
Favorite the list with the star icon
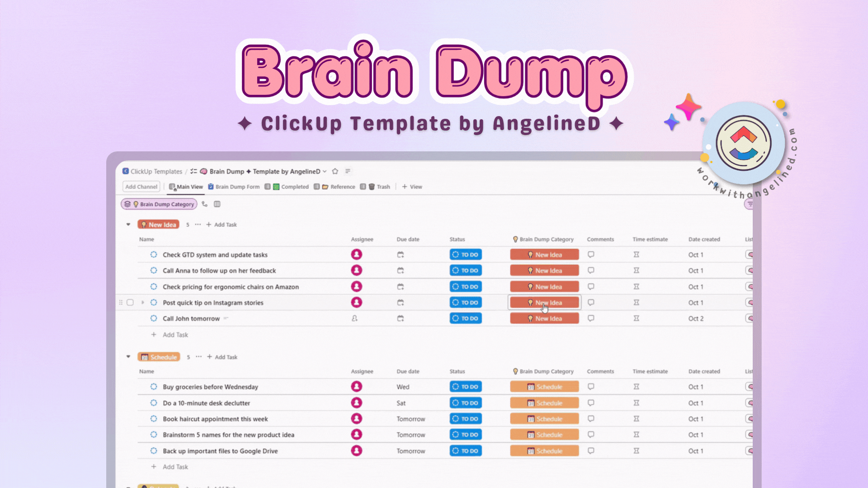(x=335, y=171)
